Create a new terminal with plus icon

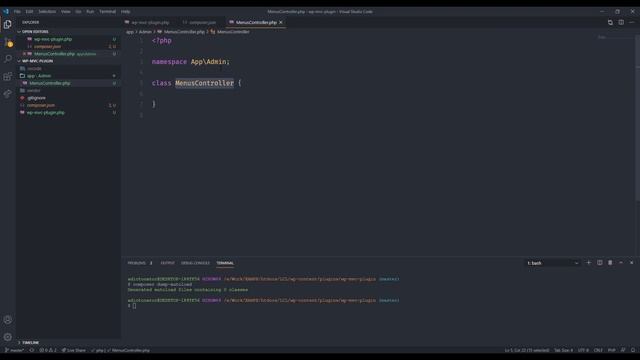pyautogui.click(x=589, y=263)
